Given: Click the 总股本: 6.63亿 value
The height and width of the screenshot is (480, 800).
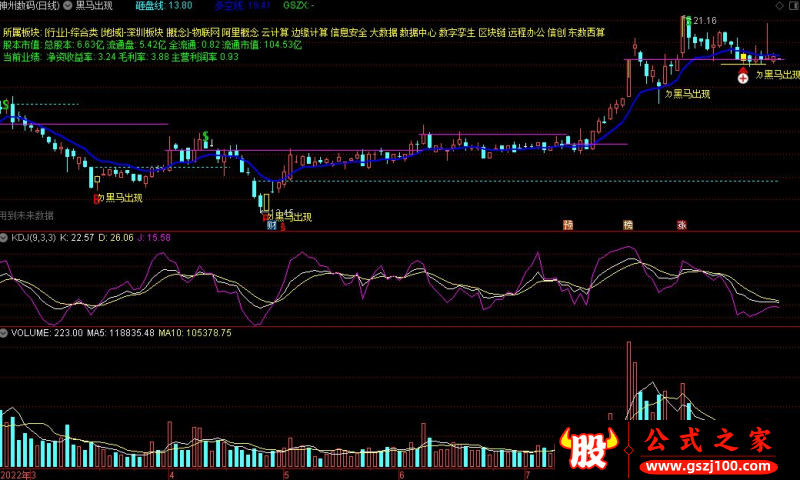Looking at the screenshot, I should click(x=74, y=45).
